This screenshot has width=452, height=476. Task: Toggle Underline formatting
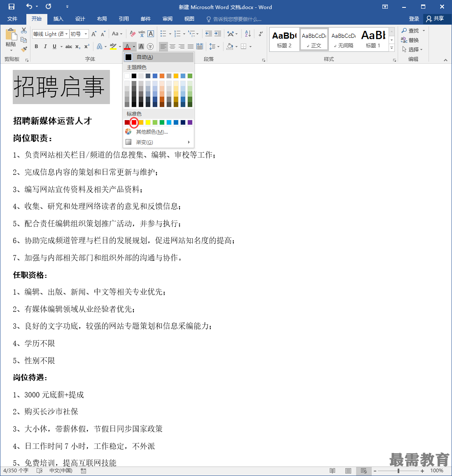54,46
